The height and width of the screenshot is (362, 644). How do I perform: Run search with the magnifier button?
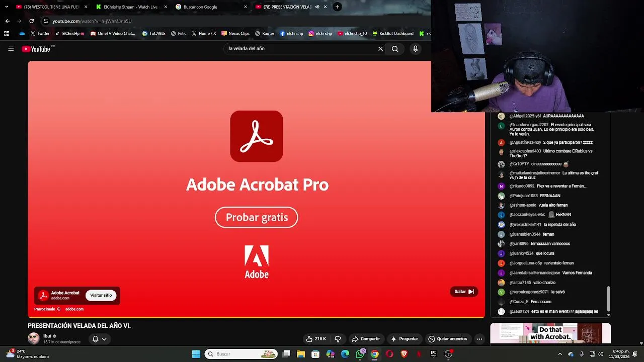[395, 49]
